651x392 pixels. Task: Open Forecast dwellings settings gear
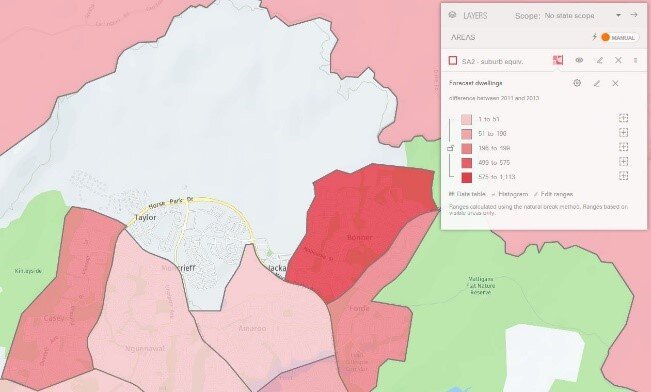[577, 83]
